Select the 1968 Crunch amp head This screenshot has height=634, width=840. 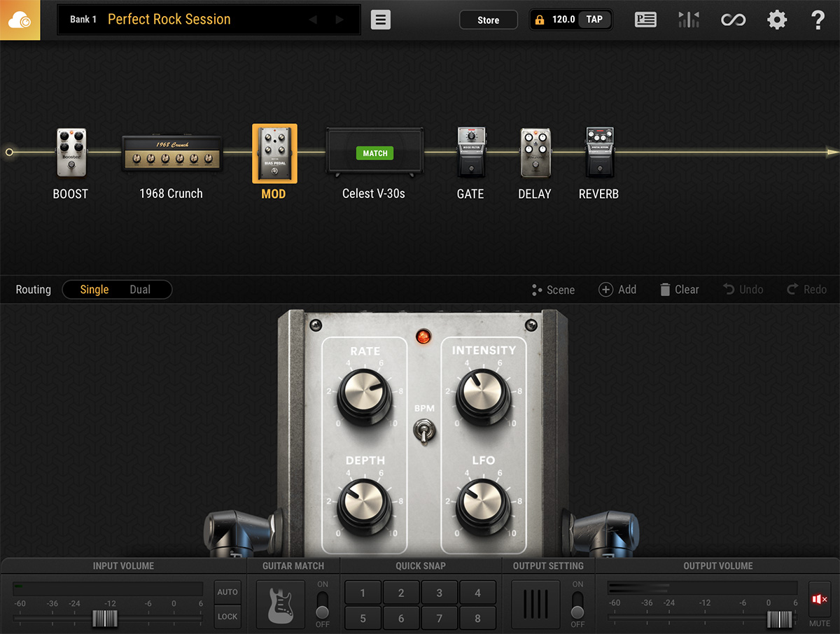point(173,153)
